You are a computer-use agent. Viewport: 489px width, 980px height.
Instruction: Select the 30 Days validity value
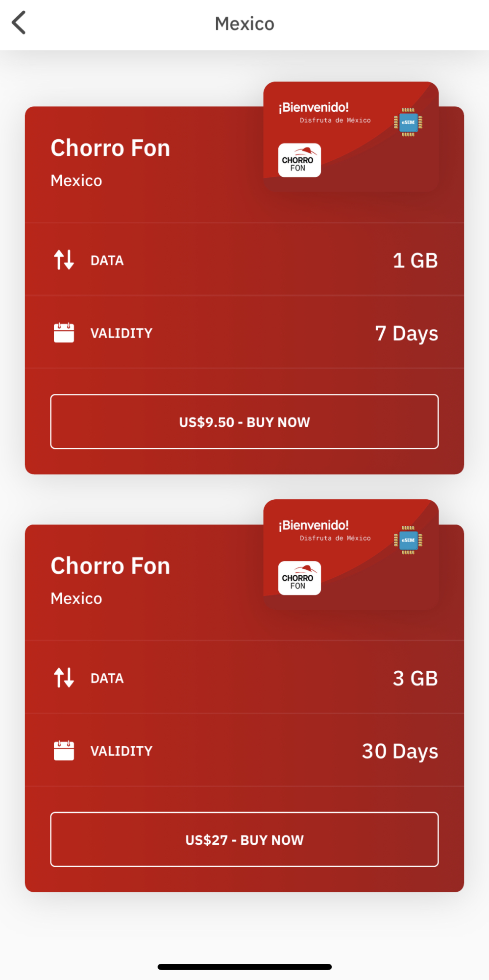pyautogui.click(x=400, y=751)
